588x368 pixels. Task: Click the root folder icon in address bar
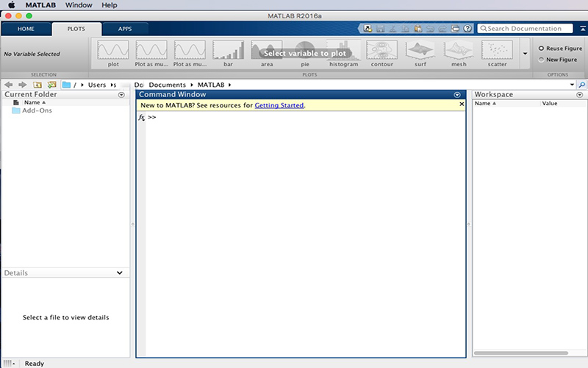(x=67, y=85)
